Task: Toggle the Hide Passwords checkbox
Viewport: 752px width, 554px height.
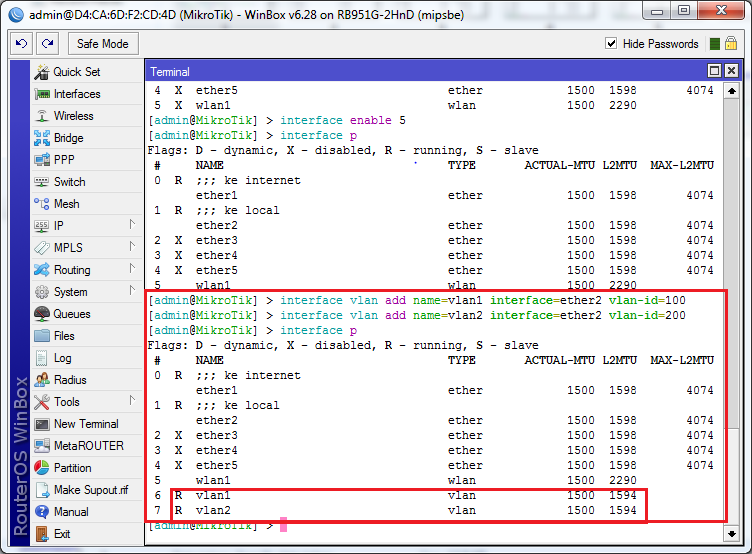Action: tap(611, 44)
